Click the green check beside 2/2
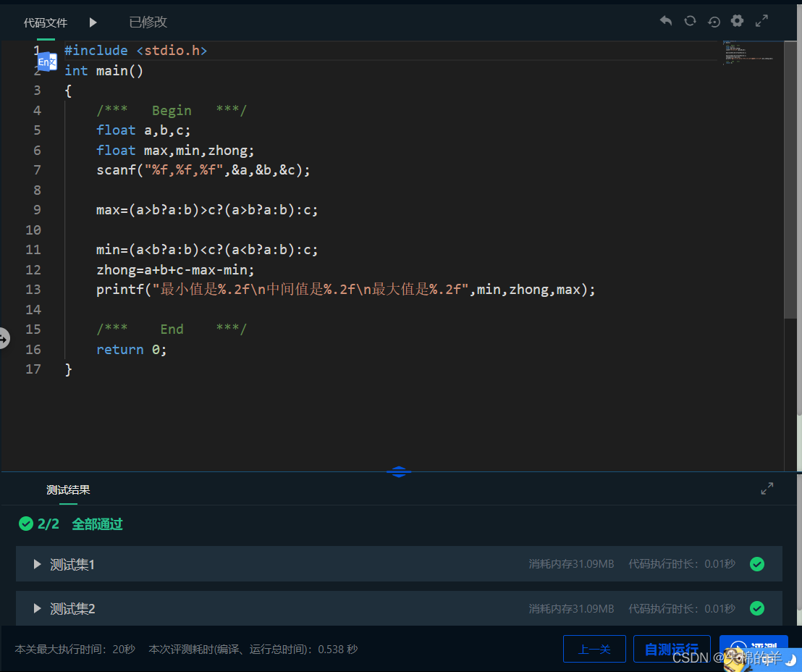This screenshot has width=802, height=672. coord(25,524)
